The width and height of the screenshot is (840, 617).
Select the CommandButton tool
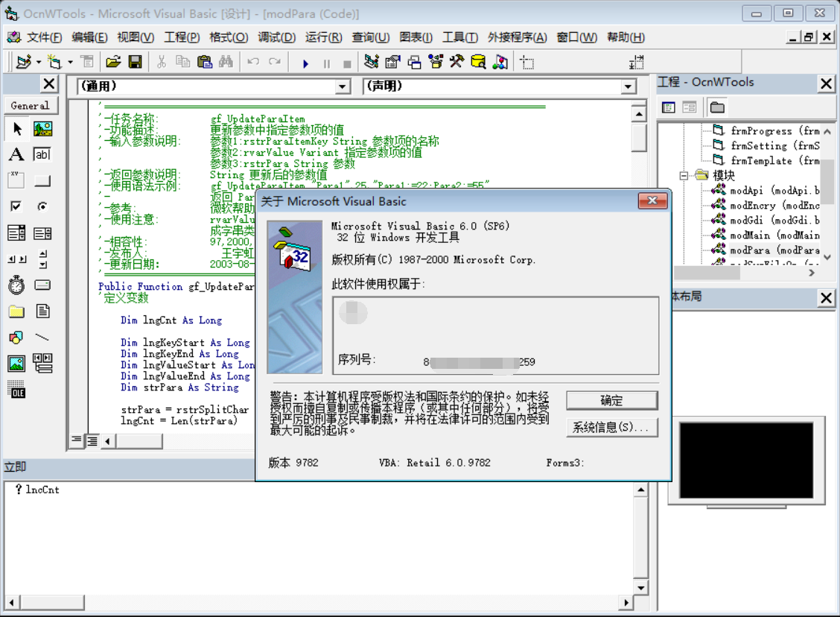[41, 180]
